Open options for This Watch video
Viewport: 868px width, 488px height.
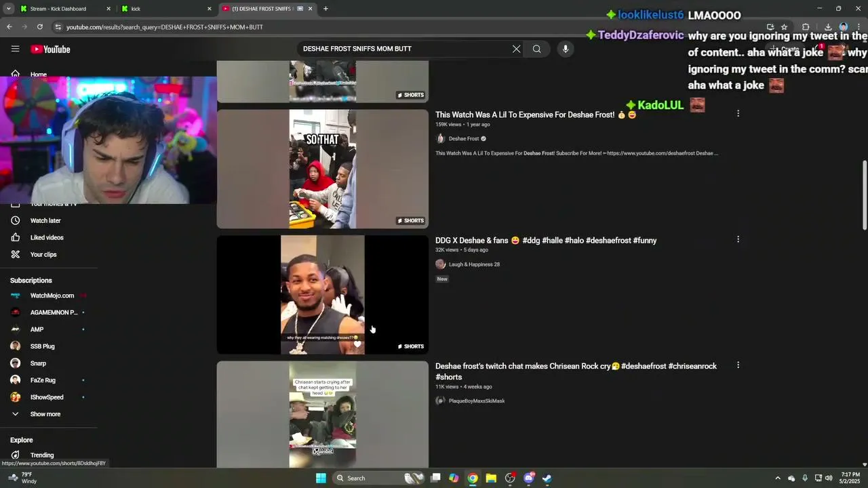pos(738,114)
